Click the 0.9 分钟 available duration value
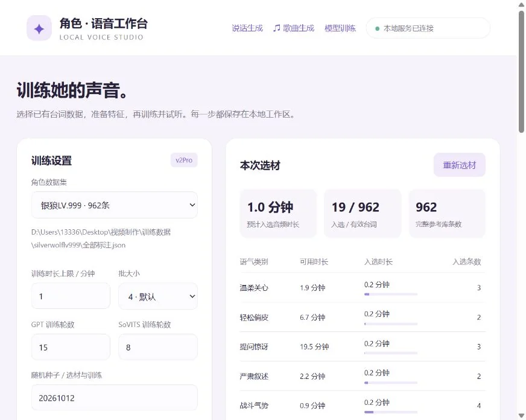The height and width of the screenshot is (420, 526). pos(312,406)
